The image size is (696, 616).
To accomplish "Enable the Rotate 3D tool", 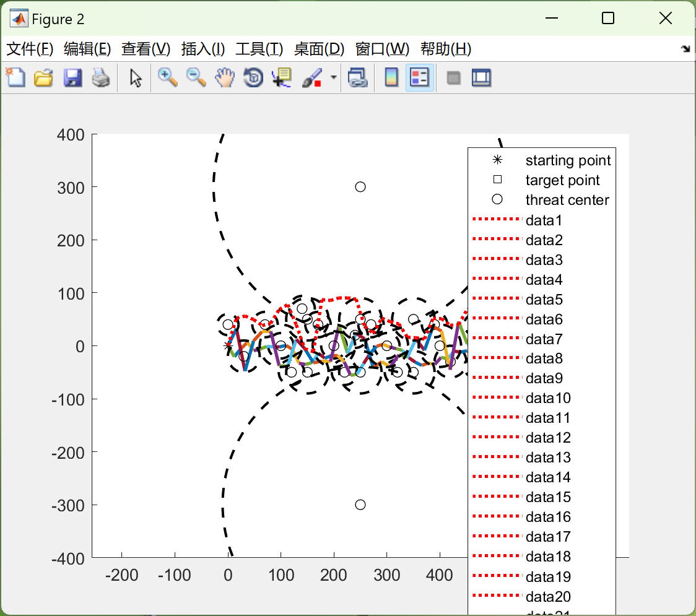I will (x=253, y=77).
